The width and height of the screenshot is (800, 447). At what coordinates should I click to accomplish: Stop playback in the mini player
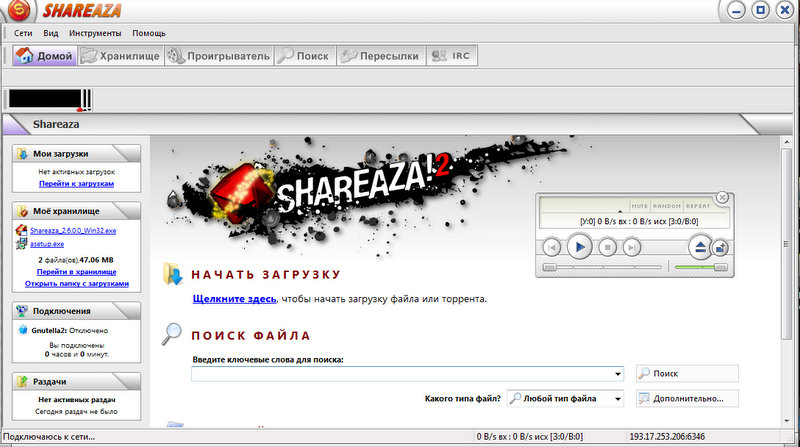pyautogui.click(x=607, y=247)
